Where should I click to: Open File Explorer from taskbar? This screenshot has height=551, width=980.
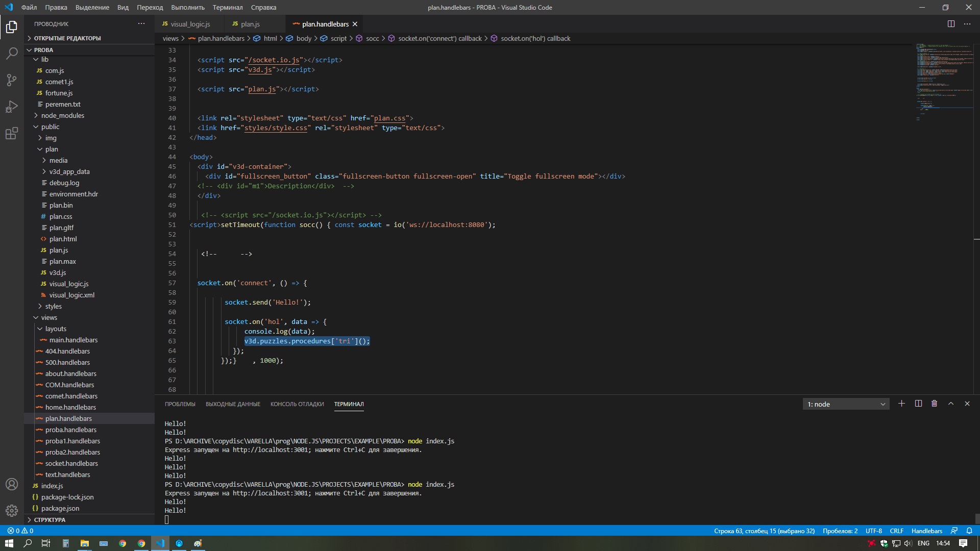tap(85, 543)
